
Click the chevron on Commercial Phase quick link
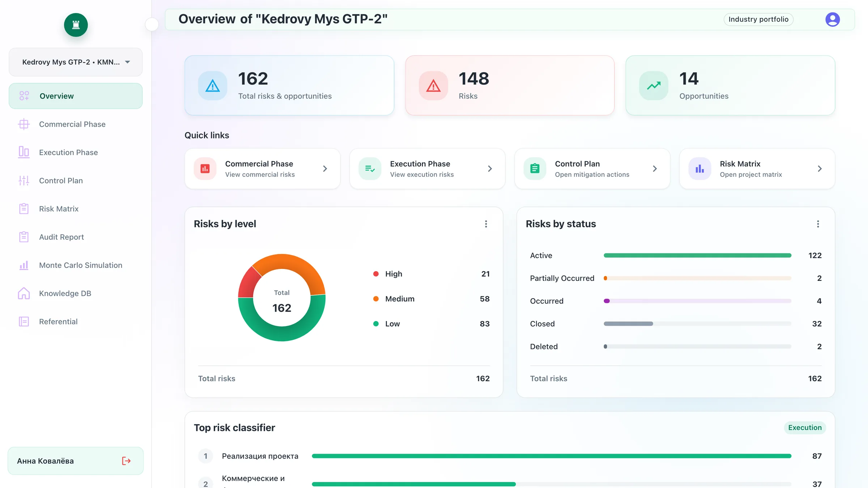(325, 169)
